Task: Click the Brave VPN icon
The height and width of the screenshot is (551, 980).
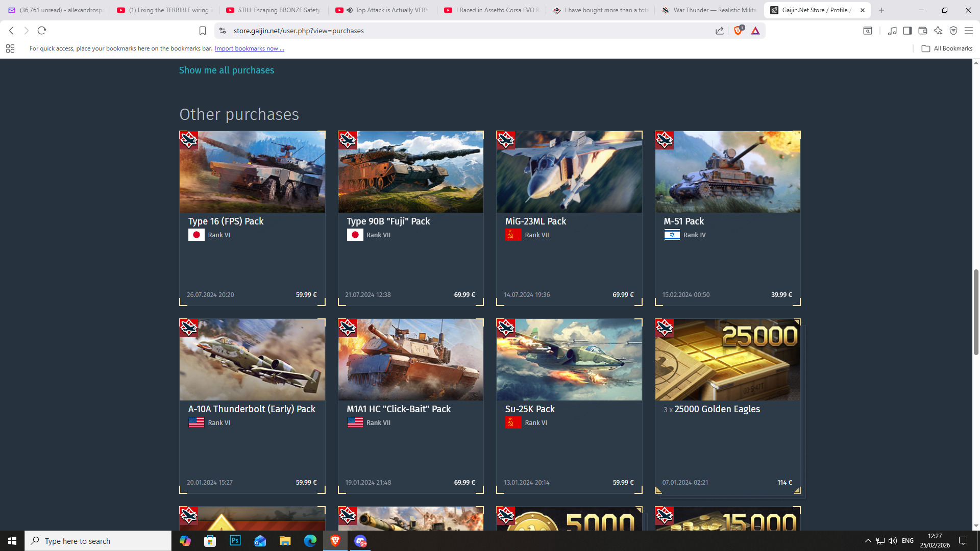Action: click(953, 31)
